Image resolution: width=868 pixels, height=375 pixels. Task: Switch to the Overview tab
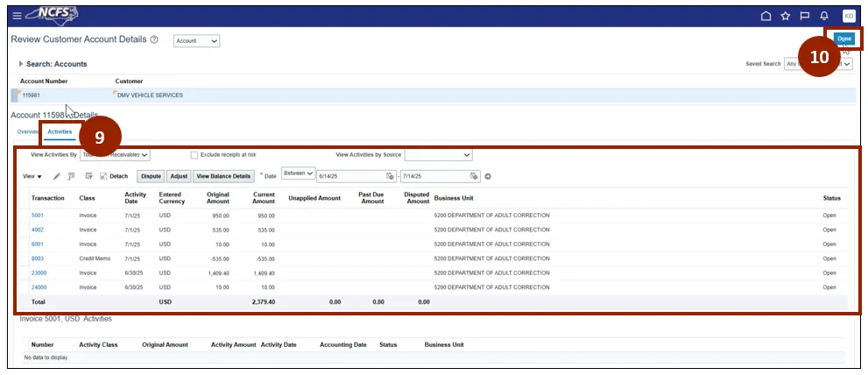click(x=28, y=131)
